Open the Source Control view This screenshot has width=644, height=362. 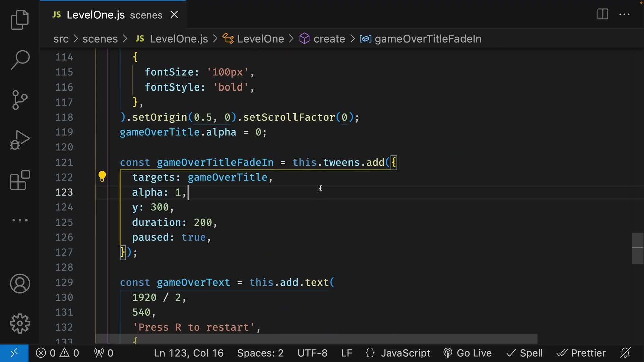(x=20, y=100)
